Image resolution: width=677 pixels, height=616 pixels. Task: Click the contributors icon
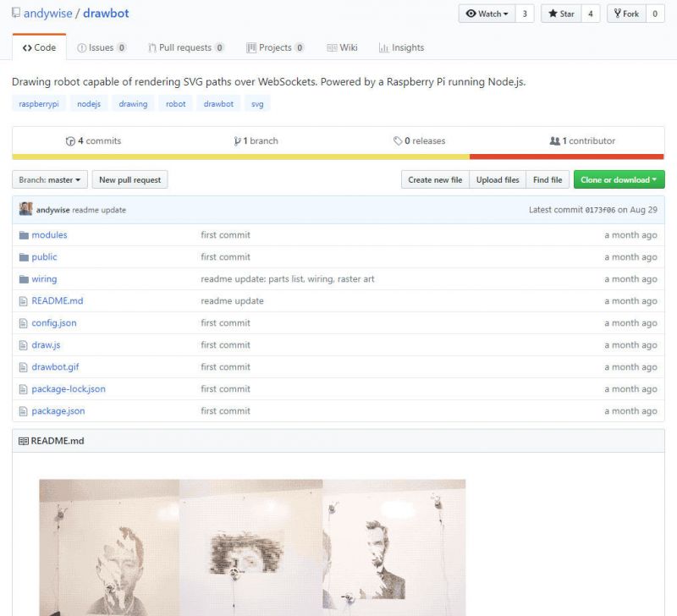click(554, 140)
